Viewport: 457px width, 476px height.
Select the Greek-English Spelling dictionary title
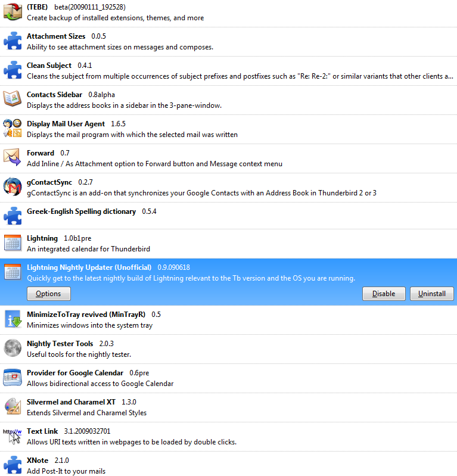(82, 211)
